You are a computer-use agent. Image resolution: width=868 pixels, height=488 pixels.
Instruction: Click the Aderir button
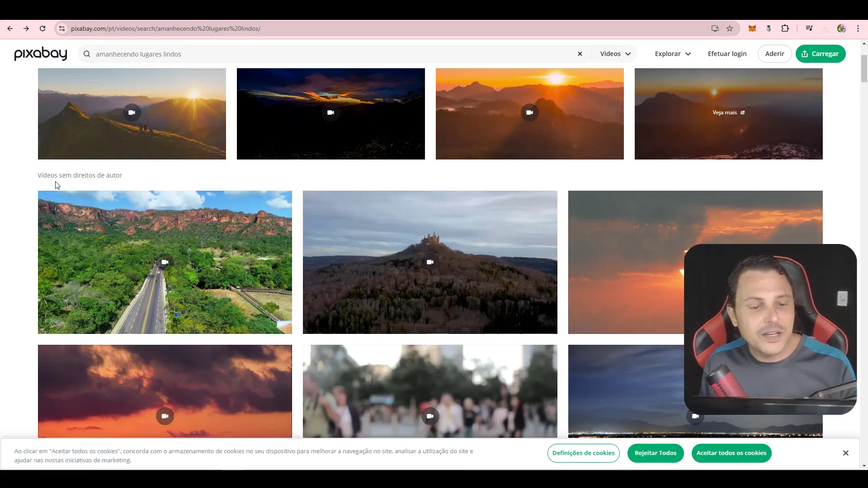point(774,54)
